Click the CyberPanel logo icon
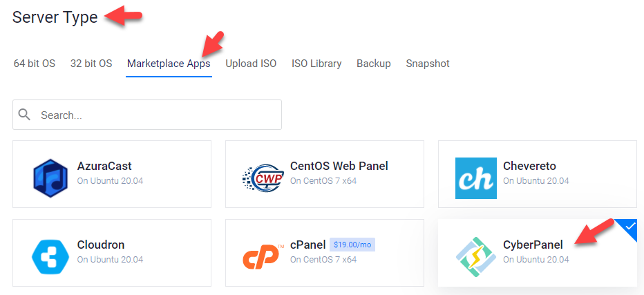This screenshot has height=295, width=644. point(475,257)
